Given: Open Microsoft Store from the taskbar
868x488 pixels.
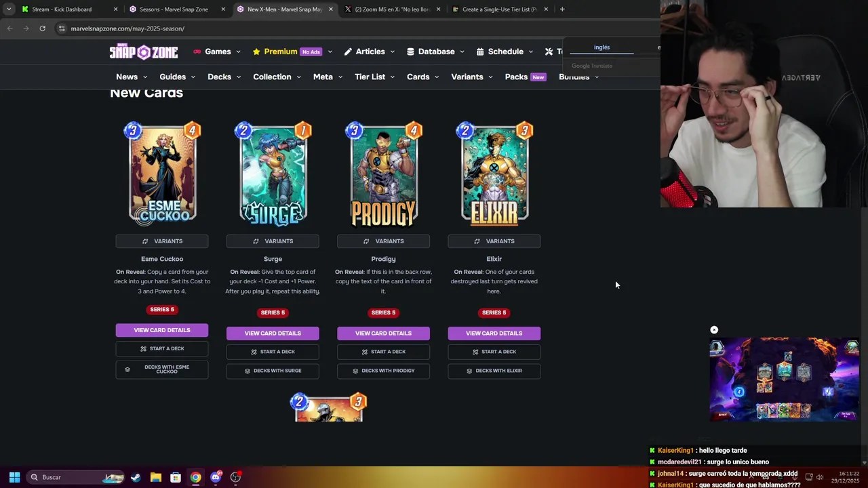Looking at the screenshot, I should (x=175, y=477).
